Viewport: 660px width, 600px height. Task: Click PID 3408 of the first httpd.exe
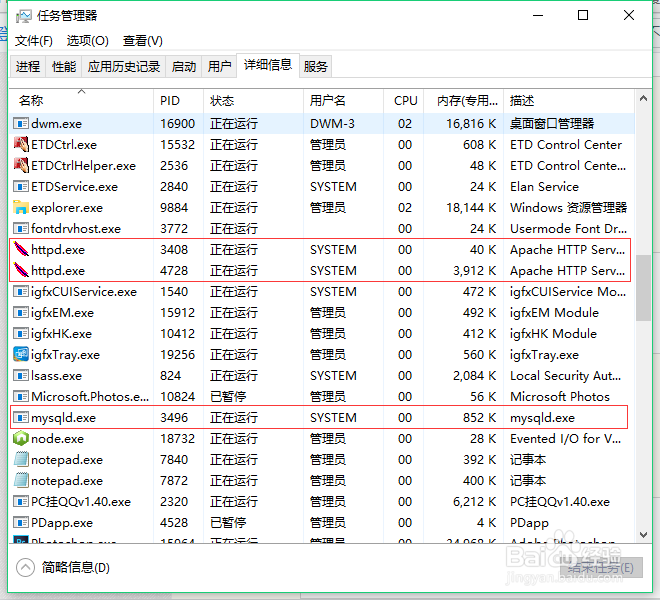tap(174, 250)
